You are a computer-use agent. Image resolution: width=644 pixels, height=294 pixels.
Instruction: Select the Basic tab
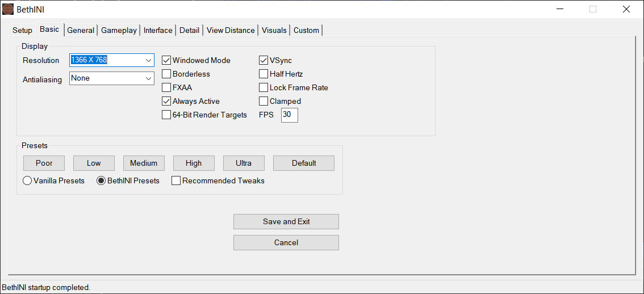[x=50, y=30]
